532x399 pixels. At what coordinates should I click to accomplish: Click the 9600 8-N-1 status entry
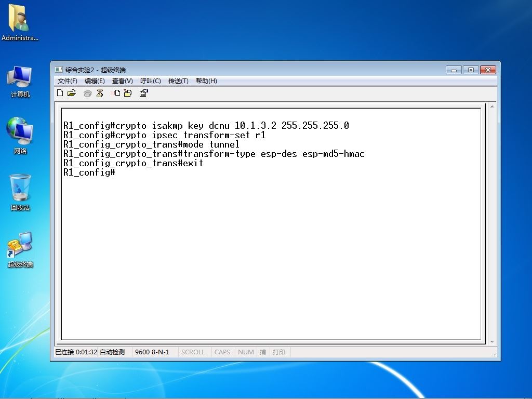(x=152, y=352)
